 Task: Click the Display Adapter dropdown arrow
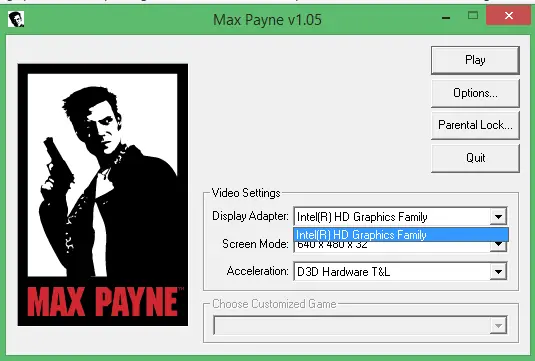click(498, 217)
